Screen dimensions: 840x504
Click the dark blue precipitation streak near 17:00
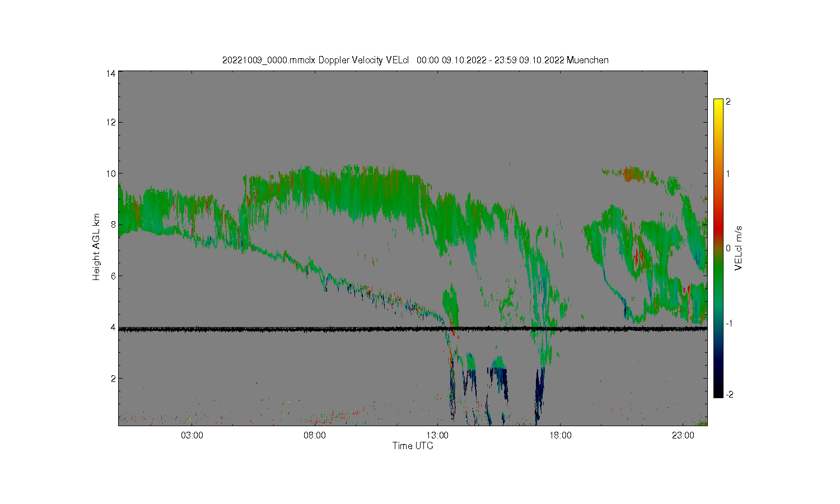click(x=539, y=395)
